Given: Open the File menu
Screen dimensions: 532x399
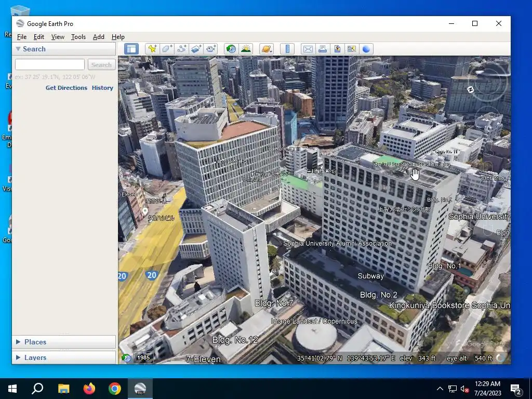Looking at the screenshot, I should [22, 37].
